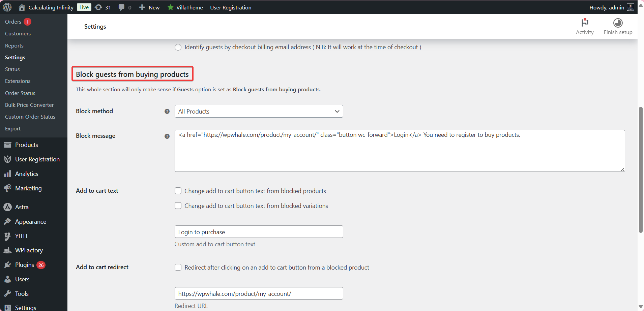This screenshot has height=311, width=644.
Task: Click the Finish setup label
Action: pos(618,32)
